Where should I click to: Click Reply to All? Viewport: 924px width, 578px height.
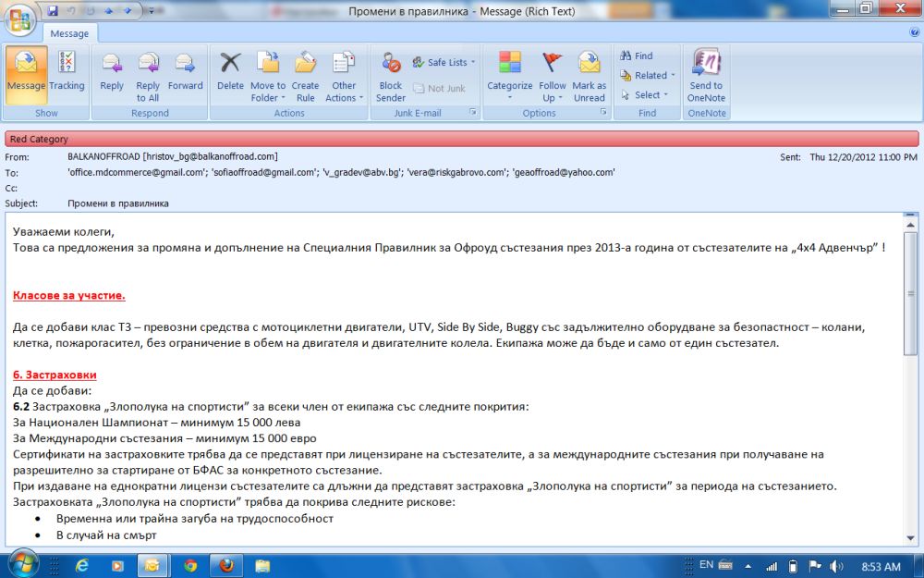pos(148,76)
